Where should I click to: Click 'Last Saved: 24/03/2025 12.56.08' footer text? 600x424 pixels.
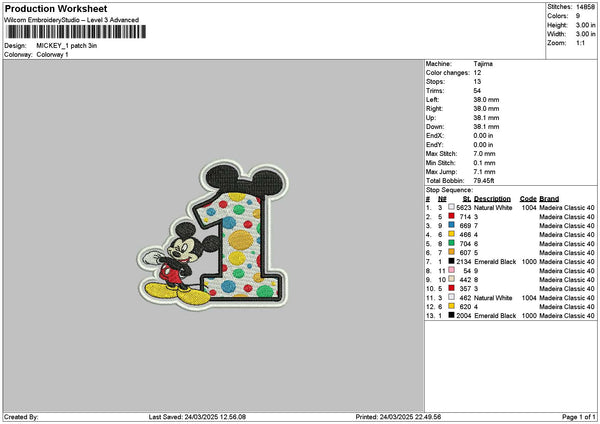click(x=197, y=417)
